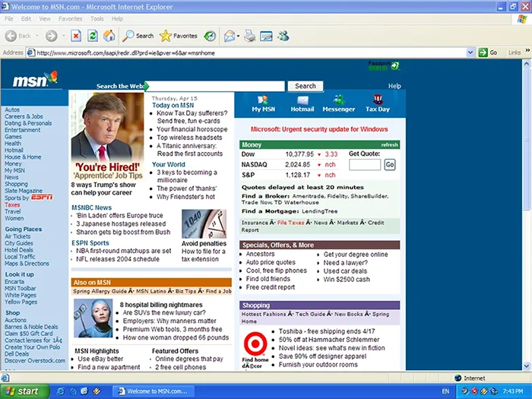The image size is (532, 399).
Task: Click the msn butterfly logo
Action: coord(35,79)
